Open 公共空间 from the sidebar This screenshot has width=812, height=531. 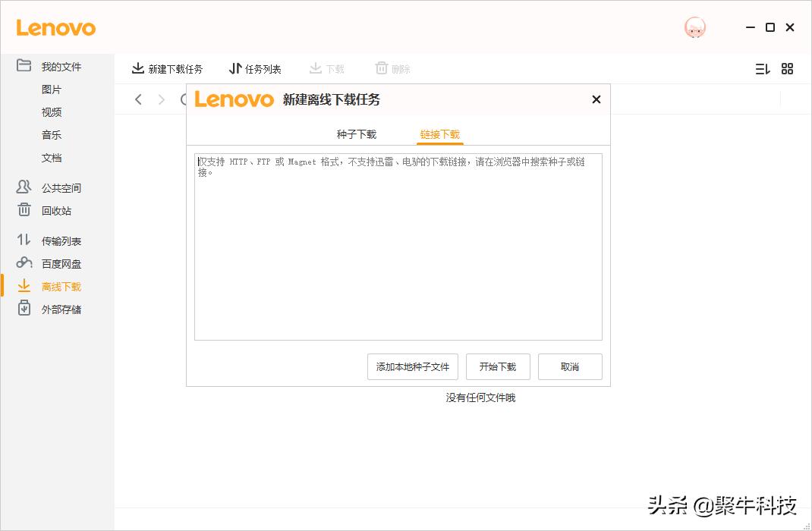pos(61,187)
